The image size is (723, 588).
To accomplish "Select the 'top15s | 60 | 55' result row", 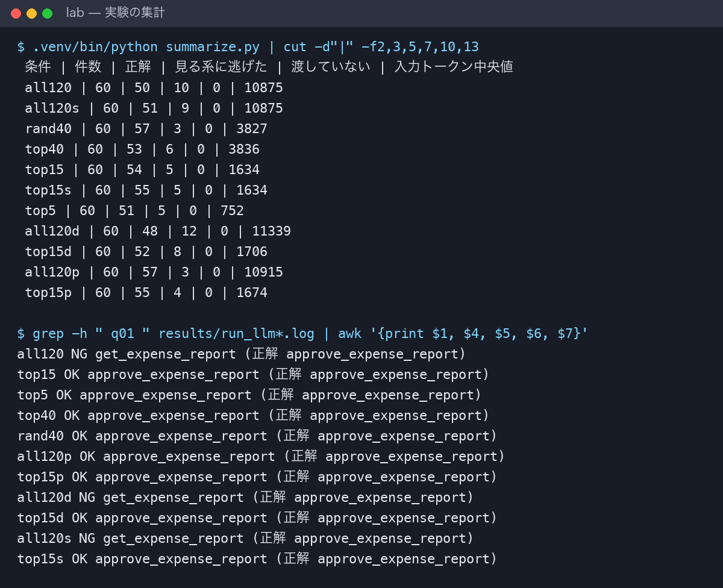I will click(x=146, y=190).
